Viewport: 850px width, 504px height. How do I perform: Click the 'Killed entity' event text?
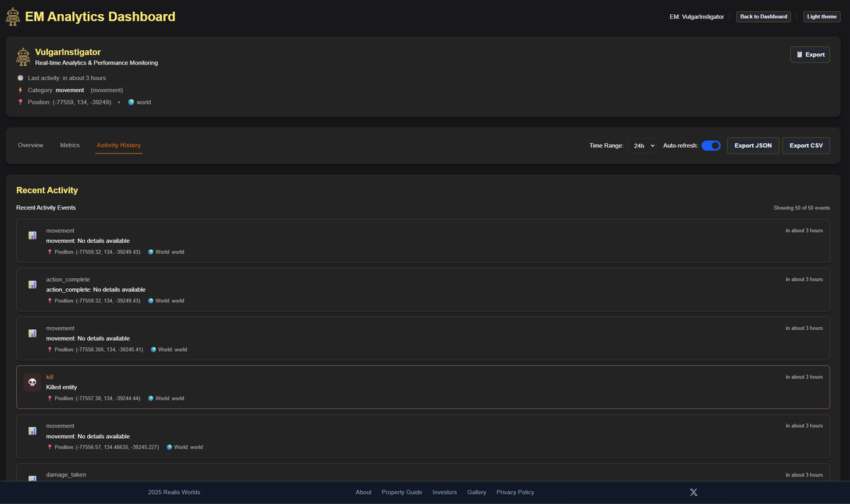coord(62,387)
